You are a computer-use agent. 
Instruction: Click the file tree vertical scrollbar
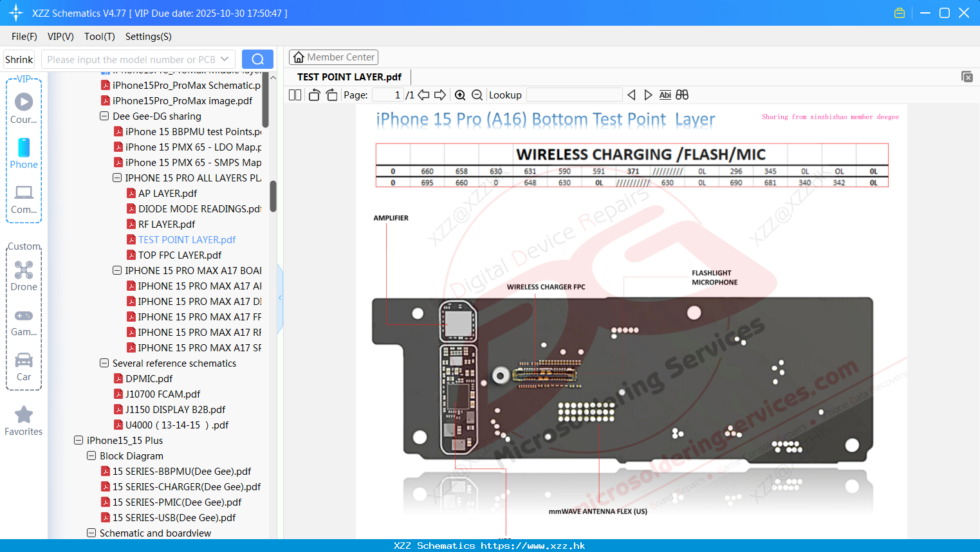coord(273,196)
